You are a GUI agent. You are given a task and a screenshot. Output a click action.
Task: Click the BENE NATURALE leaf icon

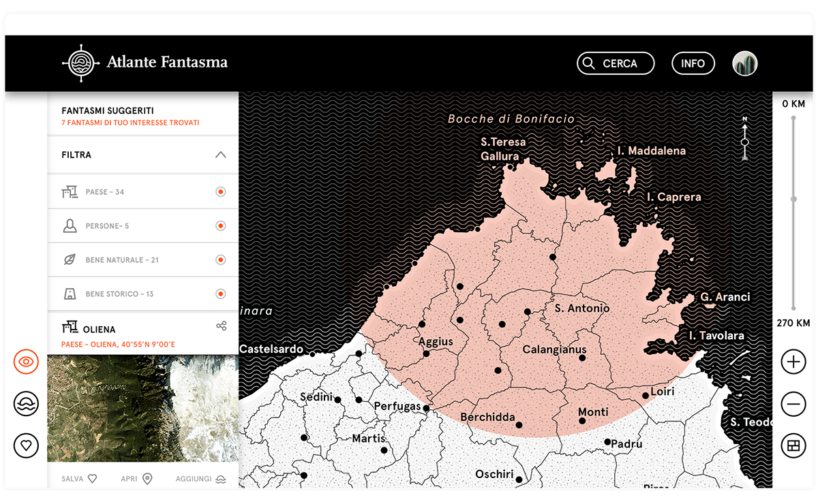tap(70, 260)
